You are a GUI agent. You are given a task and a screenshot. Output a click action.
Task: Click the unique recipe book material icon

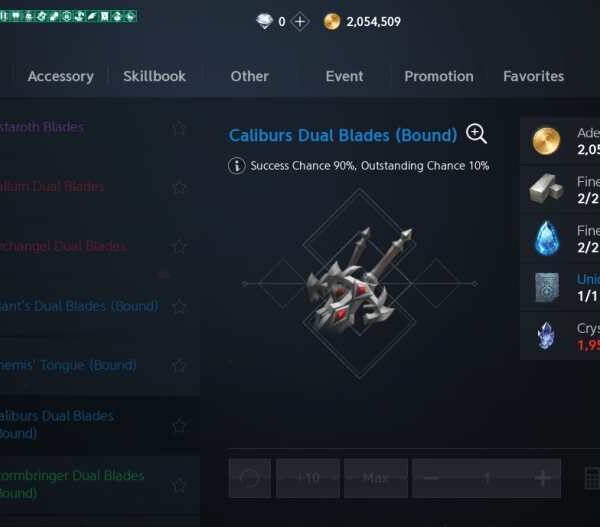pyautogui.click(x=547, y=287)
